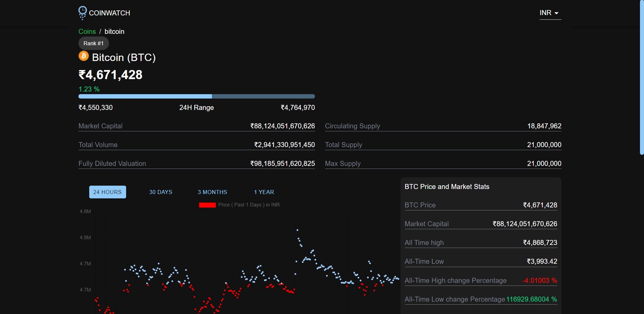Click the topmost 4.8M y-axis label
Screen dimensions: 644x314
pos(85,211)
